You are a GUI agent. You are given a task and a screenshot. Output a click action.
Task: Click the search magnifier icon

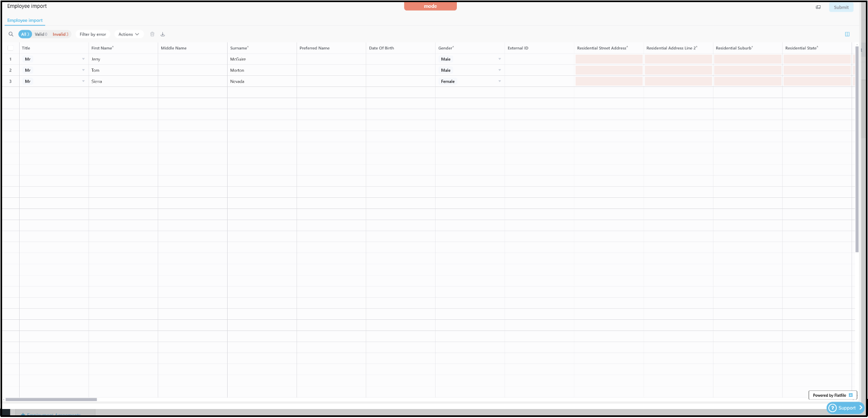coord(11,34)
